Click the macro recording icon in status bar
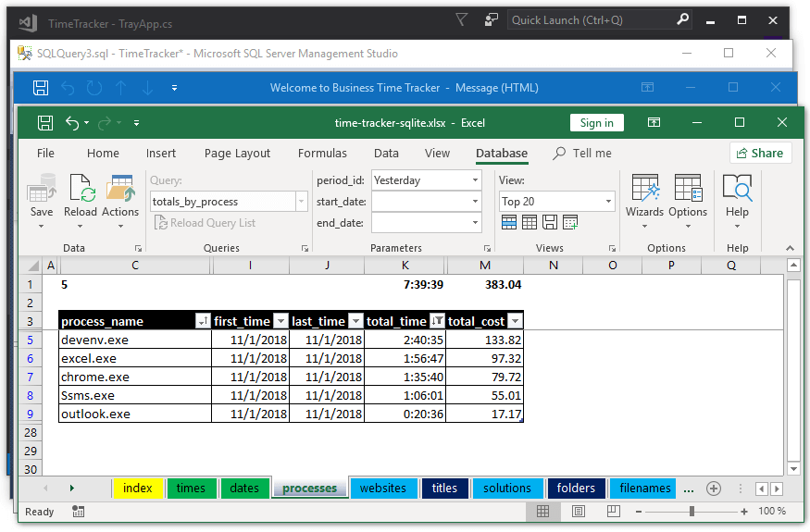Viewport: 810px width, 532px height. (78, 512)
